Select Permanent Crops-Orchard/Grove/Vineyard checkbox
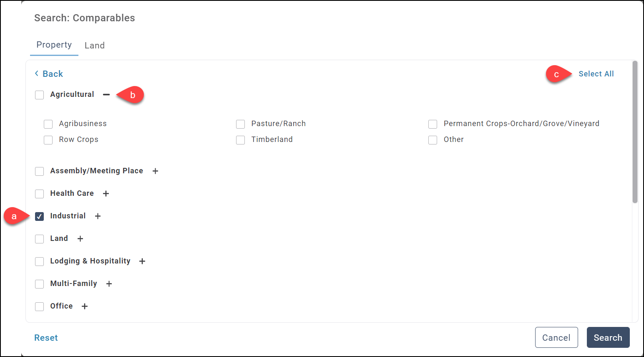The image size is (644, 357). click(x=433, y=124)
